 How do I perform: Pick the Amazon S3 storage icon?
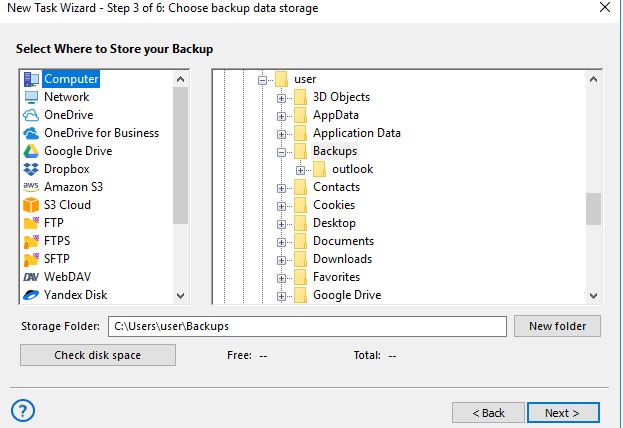point(31,187)
